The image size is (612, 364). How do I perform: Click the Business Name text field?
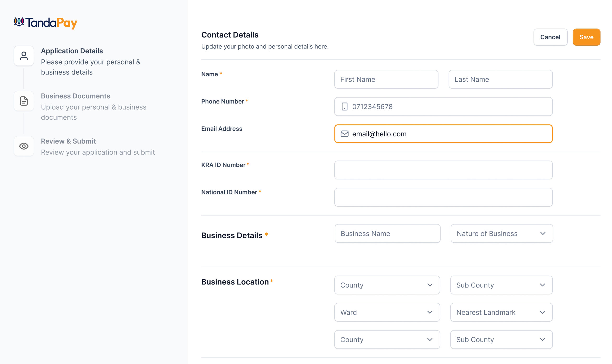pyautogui.click(x=387, y=234)
